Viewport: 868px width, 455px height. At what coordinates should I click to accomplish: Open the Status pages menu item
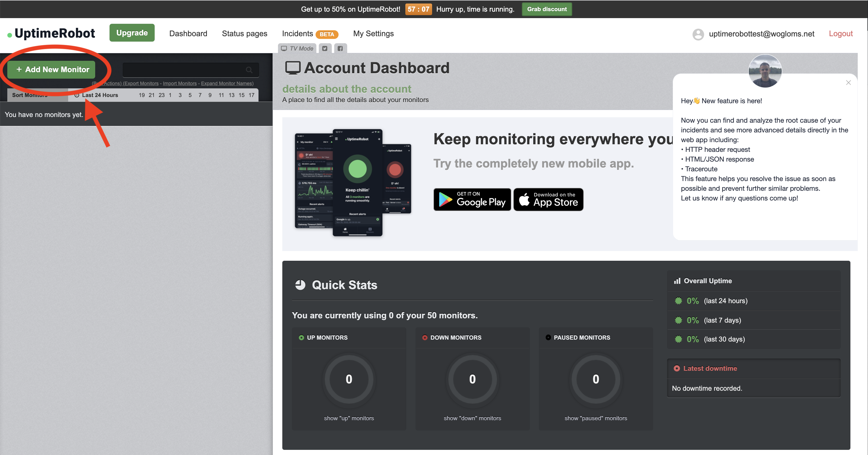244,34
